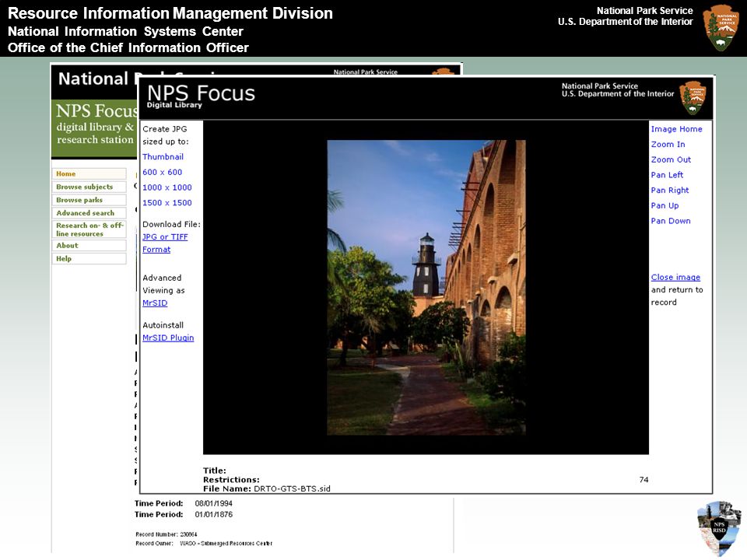Pan Right on the image

[670, 190]
